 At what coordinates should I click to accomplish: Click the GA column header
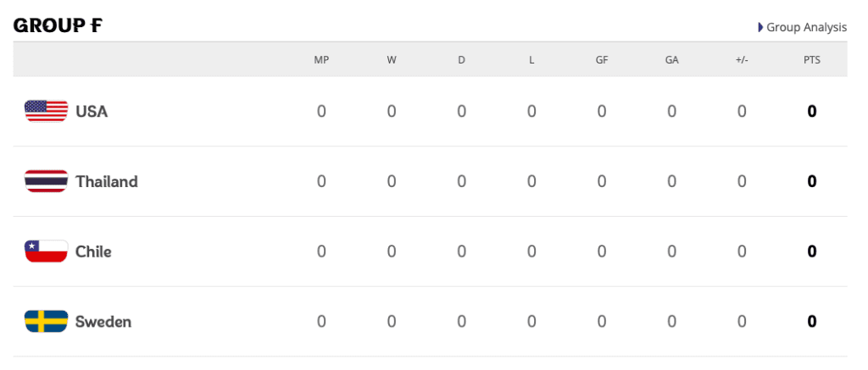click(671, 60)
